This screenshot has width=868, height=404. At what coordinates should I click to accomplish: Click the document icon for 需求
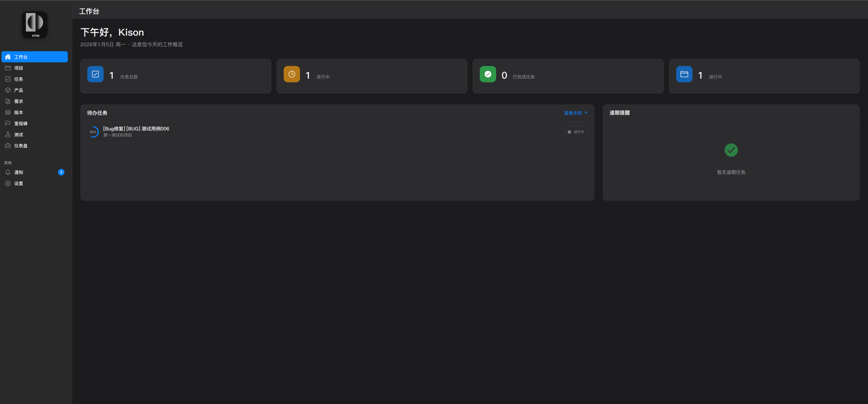8,101
